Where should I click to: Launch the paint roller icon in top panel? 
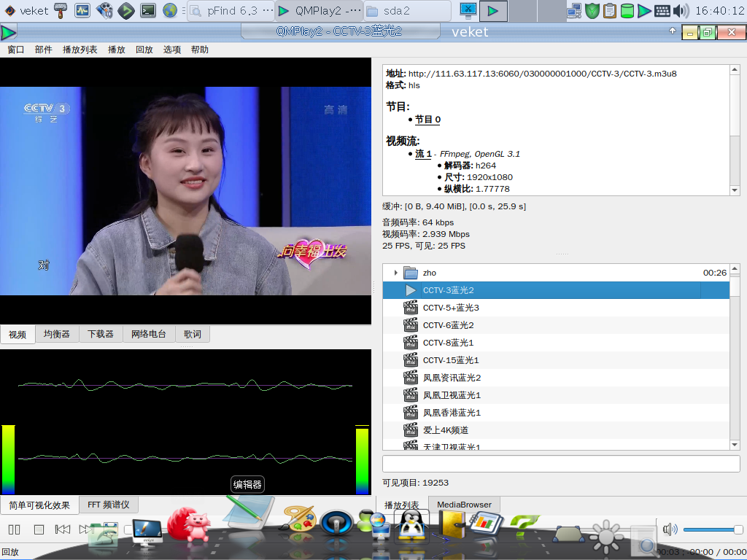pyautogui.click(x=61, y=10)
